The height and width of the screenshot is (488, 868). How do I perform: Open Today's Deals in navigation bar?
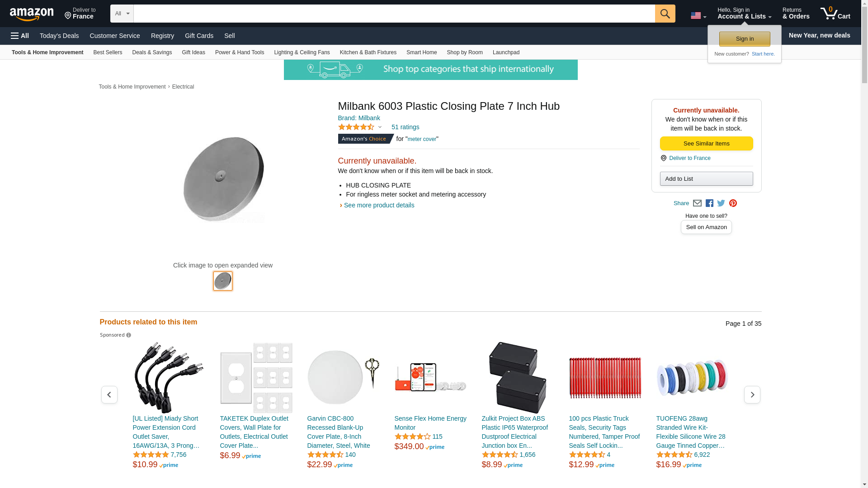pos(59,36)
